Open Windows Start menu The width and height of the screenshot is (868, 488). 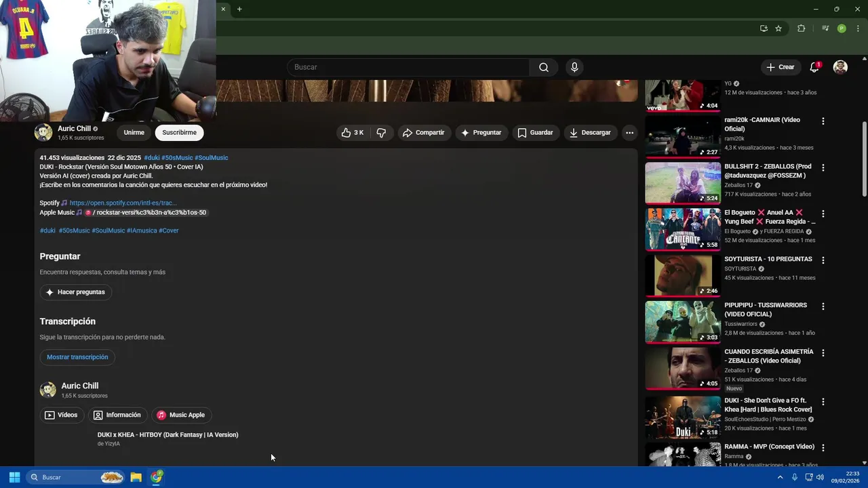(x=14, y=477)
